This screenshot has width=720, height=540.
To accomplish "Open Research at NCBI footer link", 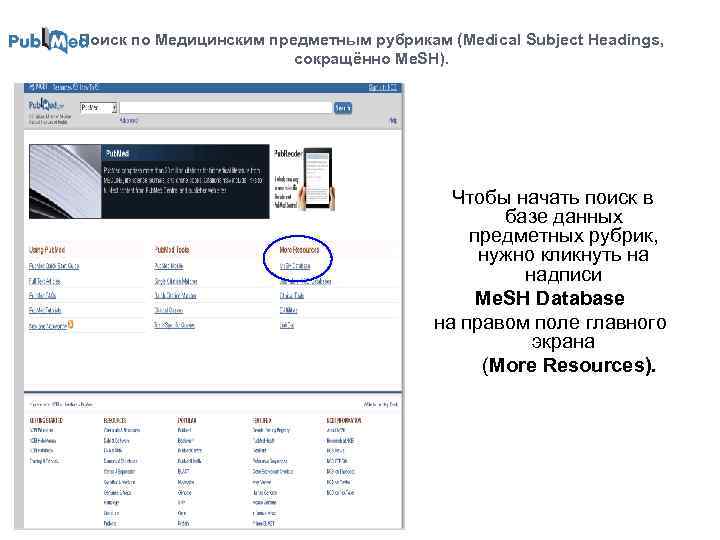I will [340, 440].
